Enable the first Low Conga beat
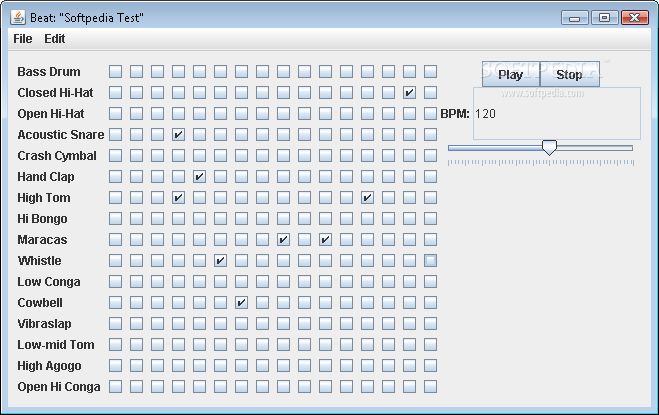 (x=115, y=282)
